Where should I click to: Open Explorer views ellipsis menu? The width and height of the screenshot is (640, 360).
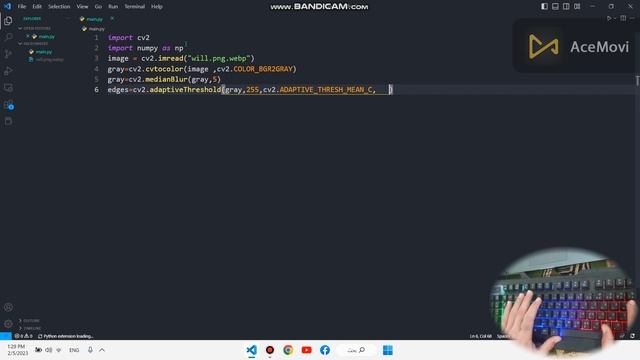pos(68,19)
